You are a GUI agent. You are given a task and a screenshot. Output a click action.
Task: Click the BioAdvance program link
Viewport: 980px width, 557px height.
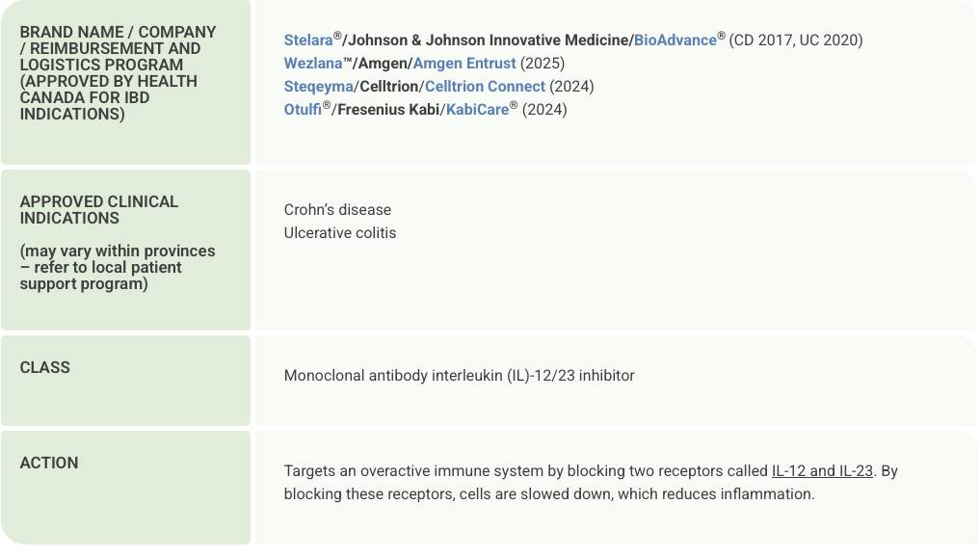tap(675, 40)
